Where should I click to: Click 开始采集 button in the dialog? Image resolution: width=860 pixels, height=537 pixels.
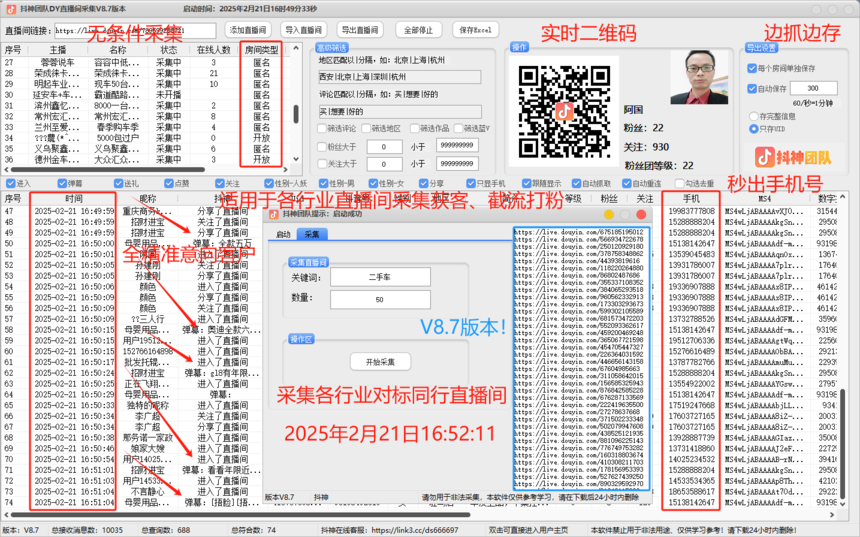380,362
